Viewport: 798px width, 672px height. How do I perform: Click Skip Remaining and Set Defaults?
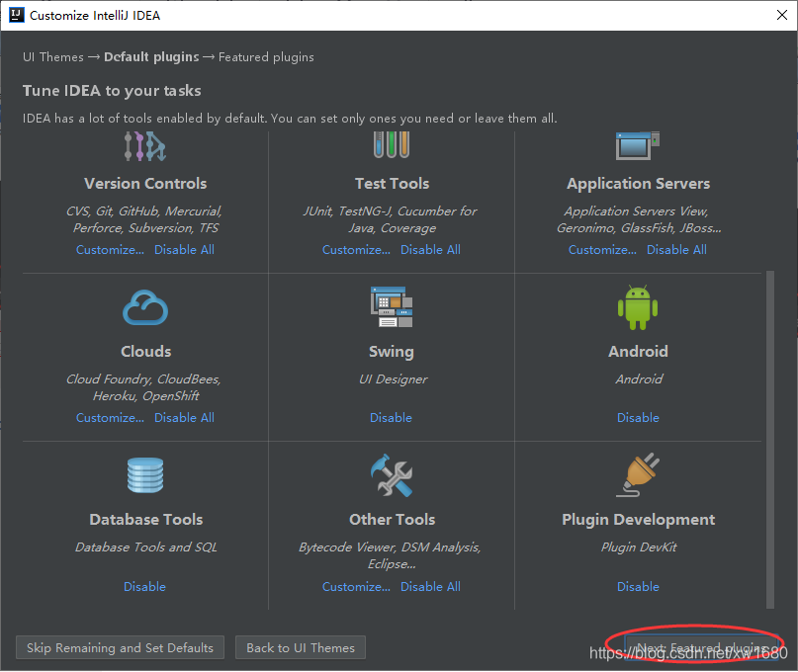pos(120,647)
